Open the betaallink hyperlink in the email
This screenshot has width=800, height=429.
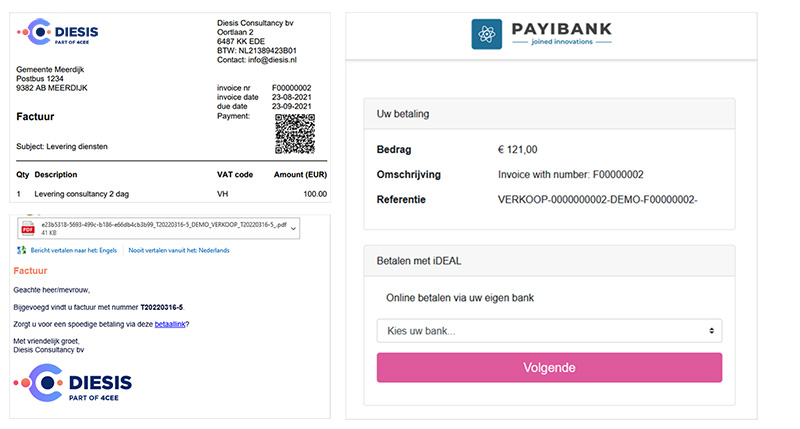(170, 324)
